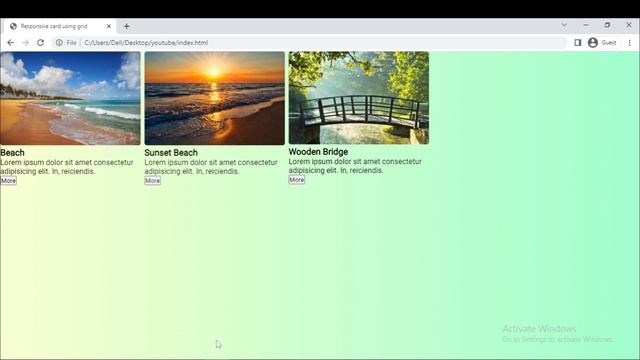This screenshot has height=360, width=640.
Task: Click the browser forward arrow
Action: pos(25,42)
